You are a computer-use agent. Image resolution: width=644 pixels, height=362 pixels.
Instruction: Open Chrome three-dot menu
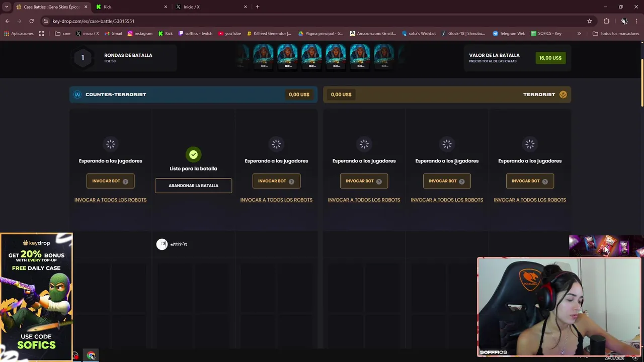point(637,21)
